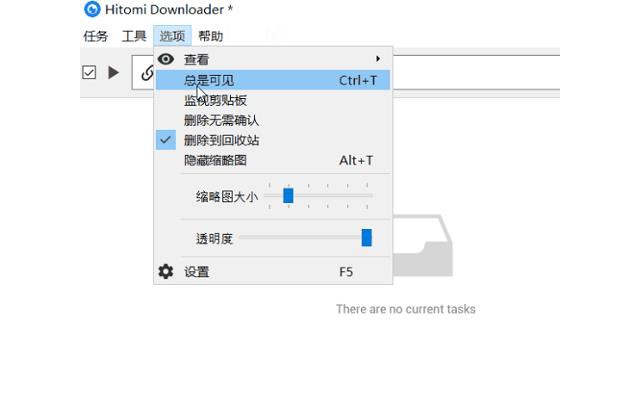Toggle the select-all checkbox in the toolbar
Image resolution: width=640 pixels, height=400 pixels.
tap(89, 73)
